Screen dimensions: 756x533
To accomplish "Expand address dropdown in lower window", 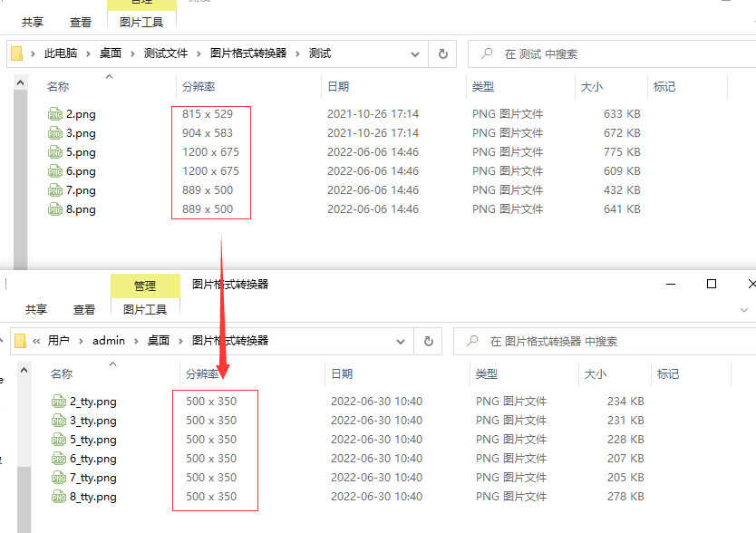I will click(400, 341).
